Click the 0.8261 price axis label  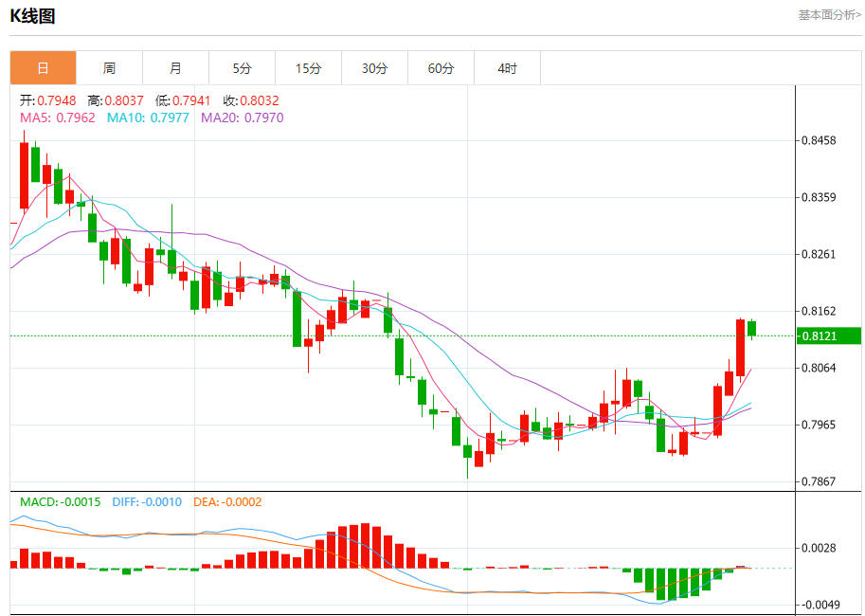(x=819, y=254)
